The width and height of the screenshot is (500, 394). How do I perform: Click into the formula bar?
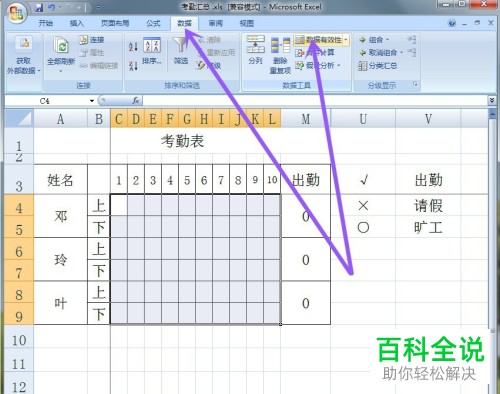click(x=315, y=100)
